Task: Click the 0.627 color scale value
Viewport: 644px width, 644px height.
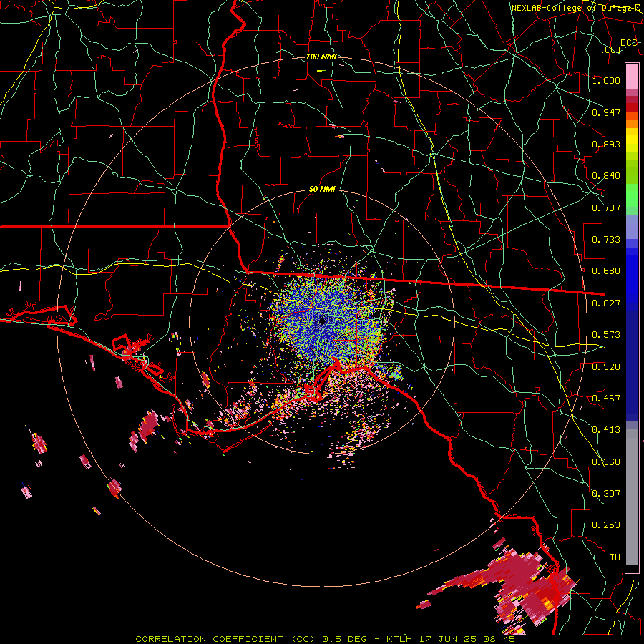Action: (606, 303)
